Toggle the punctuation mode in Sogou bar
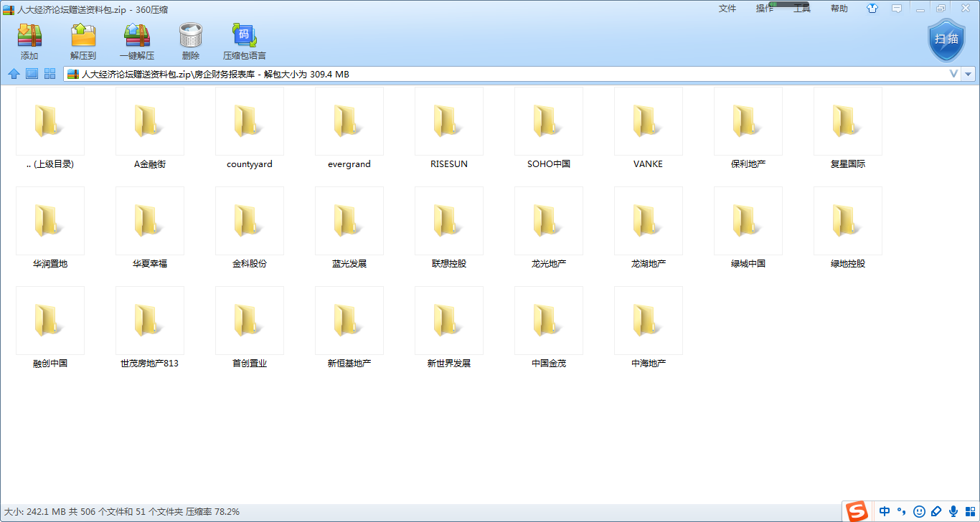Viewport: 980px width, 522px height. 902,511
